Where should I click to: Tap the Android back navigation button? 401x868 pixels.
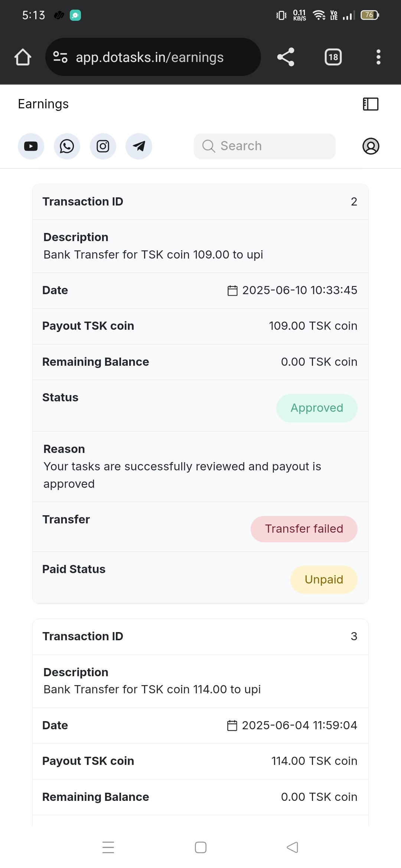coord(293,847)
